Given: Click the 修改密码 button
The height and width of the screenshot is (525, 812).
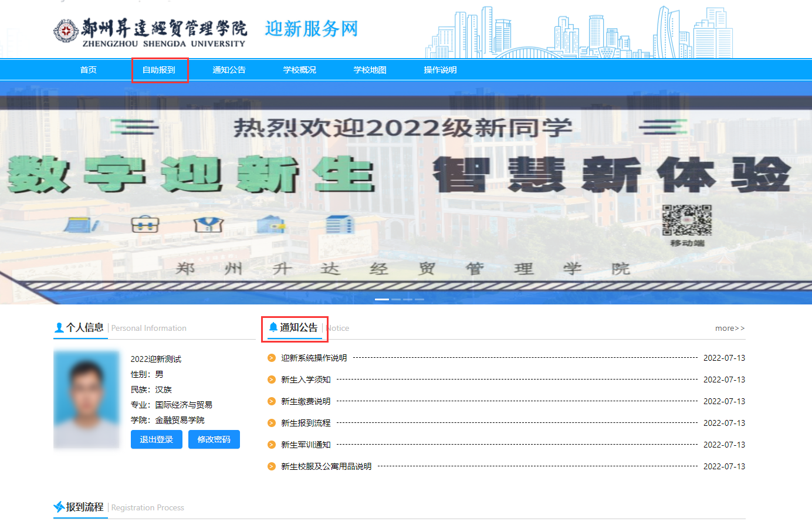Looking at the screenshot, I should coord(214,439).
